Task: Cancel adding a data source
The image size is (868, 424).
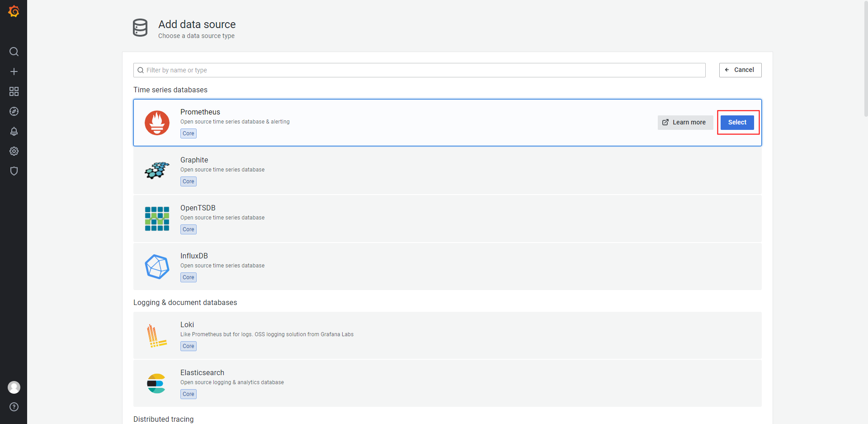Action: [x=740, y=70]
